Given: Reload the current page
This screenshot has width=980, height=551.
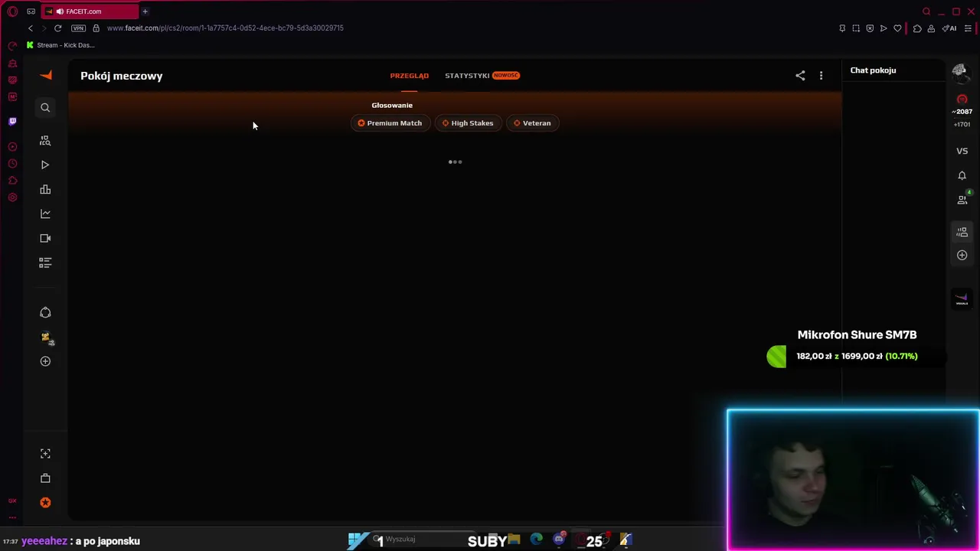Looking at the screenshot, I should [x=57, y=28].
